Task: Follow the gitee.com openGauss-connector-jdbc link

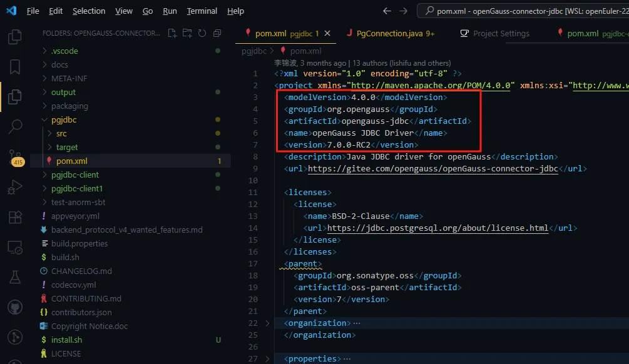Action: 433,168
